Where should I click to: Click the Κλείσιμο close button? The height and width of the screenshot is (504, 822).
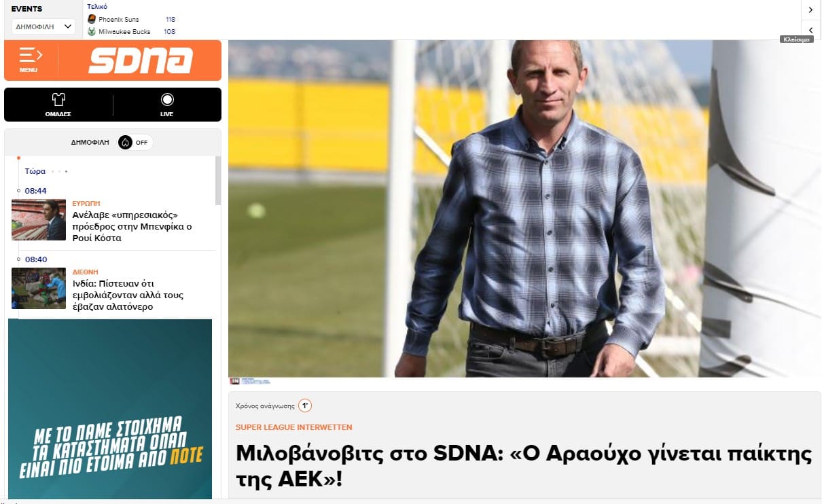coord(796,39)
